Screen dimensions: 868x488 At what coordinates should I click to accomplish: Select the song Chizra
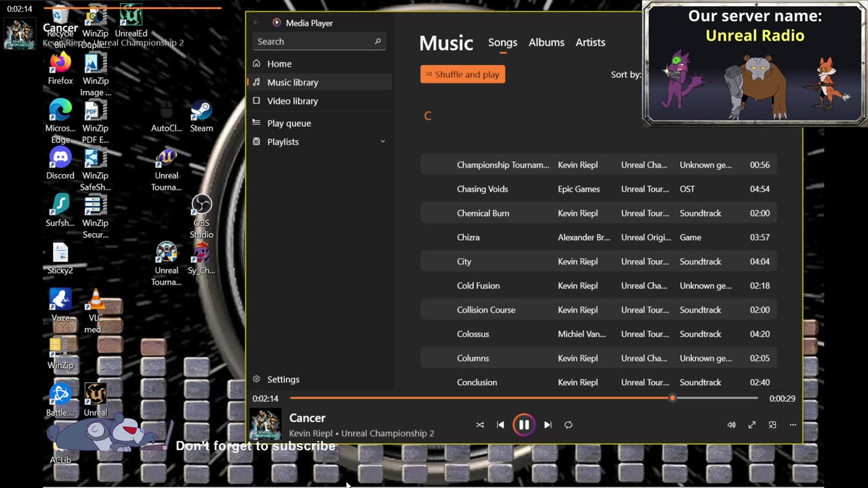pyautogui.click(x=599, y=237)
